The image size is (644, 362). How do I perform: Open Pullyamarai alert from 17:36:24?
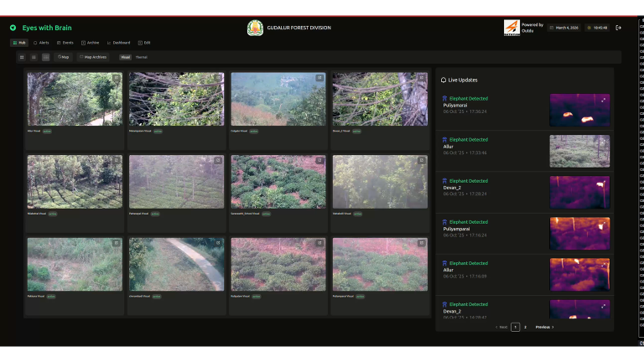(524, 110)
